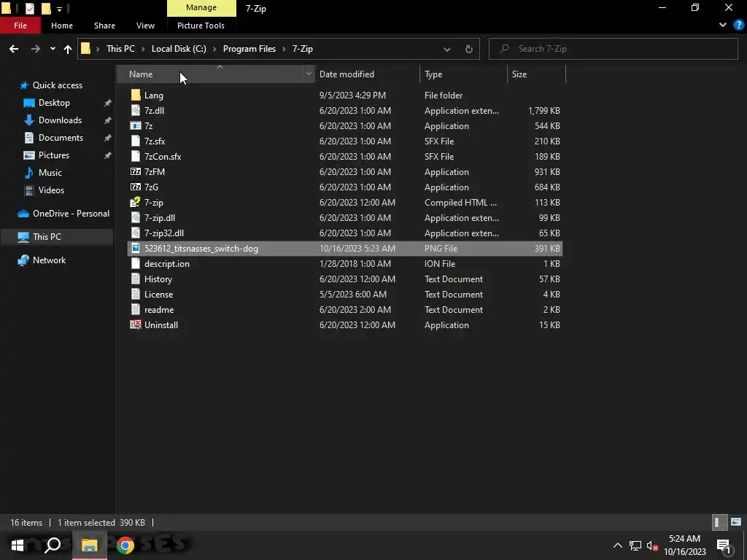
Task: Expand address bar previous locations dropdown
Action: (x=447, y=49)
